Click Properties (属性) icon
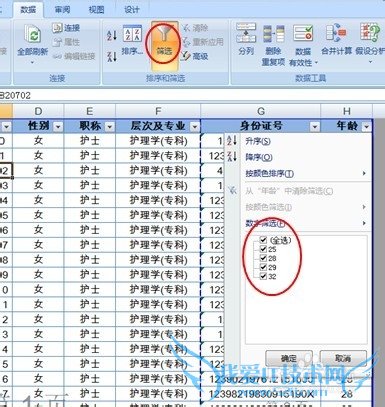This screenshot has height=407, width=385. [x=57, y=42]
